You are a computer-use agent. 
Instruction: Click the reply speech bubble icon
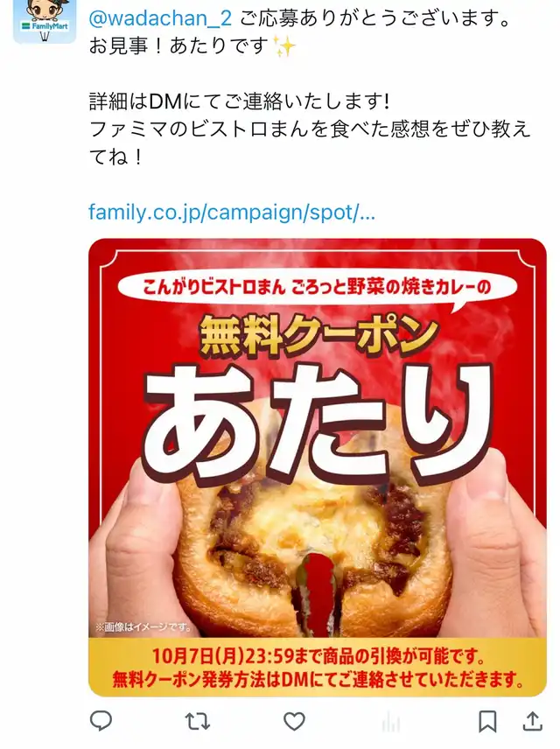click(101, 720)
